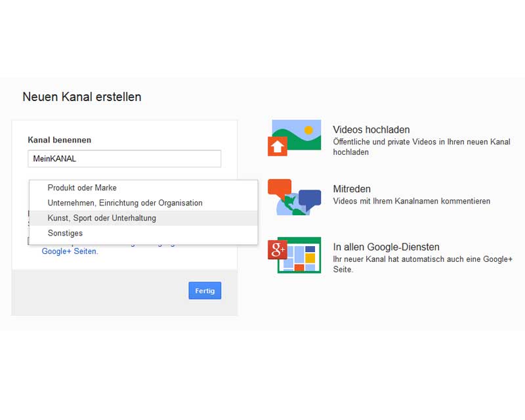525x420 pixels.
Task: Click the red Google+ badge icon
Action: 278,249
